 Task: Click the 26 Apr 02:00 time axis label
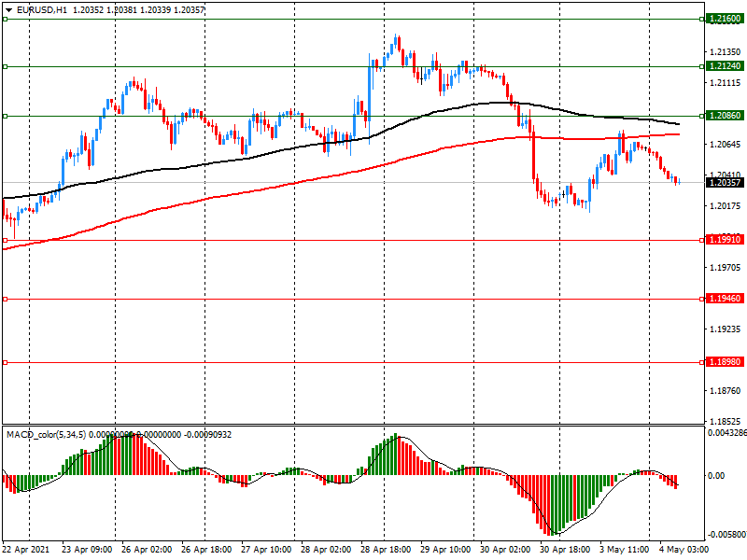[147, 550]
